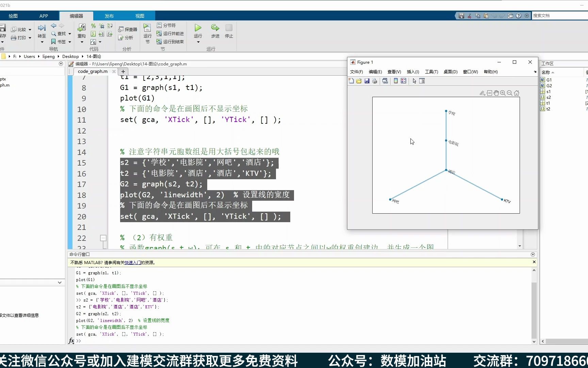The image size is (588, 368).
Task: Click the Stop (停止) button
Action: [229, 28]
